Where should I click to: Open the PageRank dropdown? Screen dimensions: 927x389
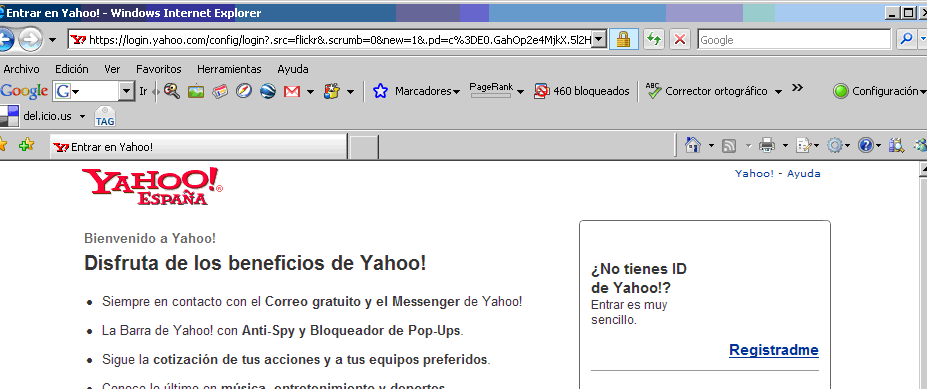tap(520, 92)
